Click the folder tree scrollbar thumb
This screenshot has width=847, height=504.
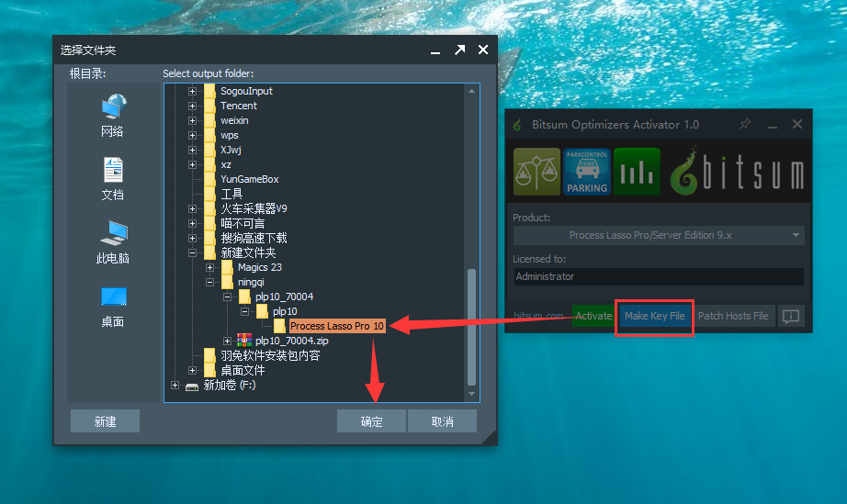pos(471,327)
